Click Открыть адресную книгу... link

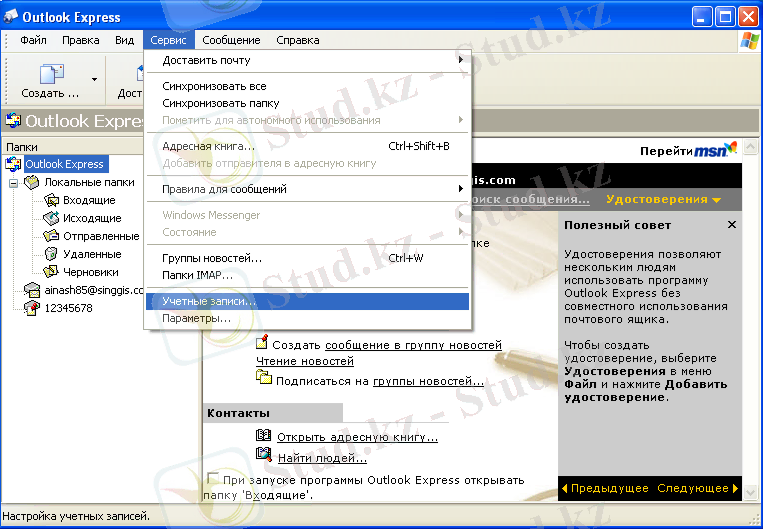coord(357,437)
